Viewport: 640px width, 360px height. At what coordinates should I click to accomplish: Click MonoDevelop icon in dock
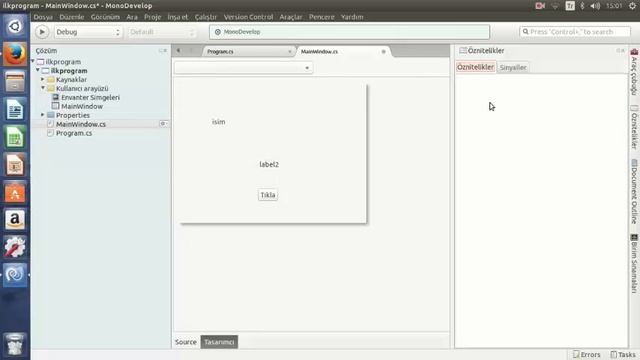15,275
